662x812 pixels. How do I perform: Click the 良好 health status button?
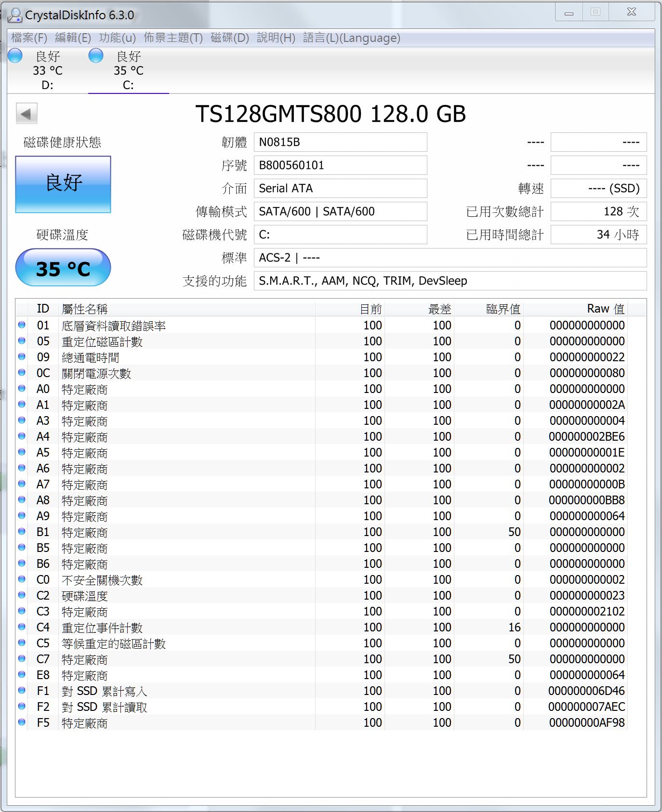tap(63, 184)
